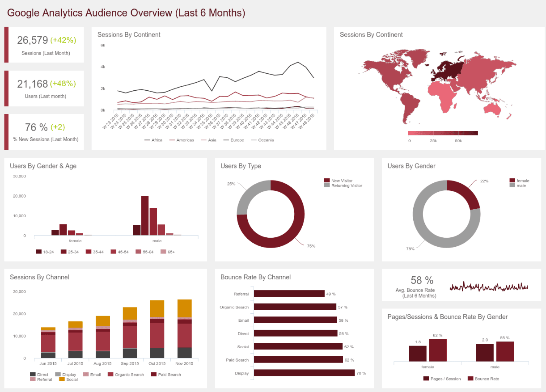The width and height of the screenshot is (546, 392).
Task: Toggle Africa line in continent legend
Action: click(153, 140)
